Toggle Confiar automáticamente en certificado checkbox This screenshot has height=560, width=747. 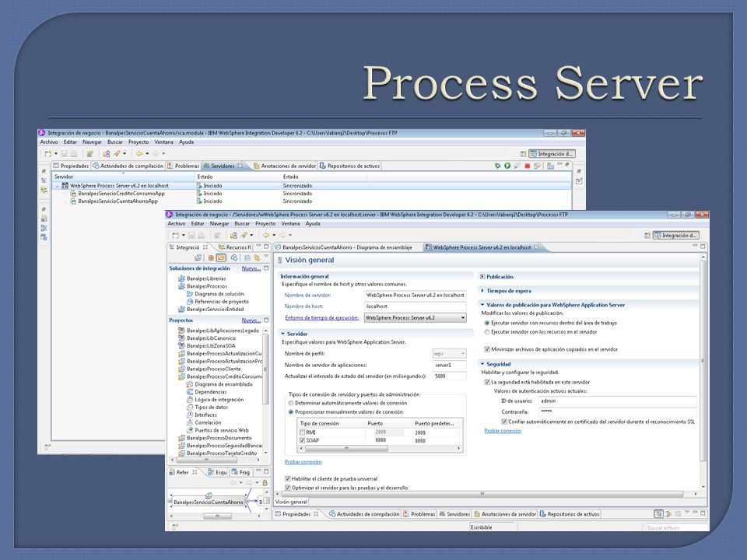click(504, 422)
